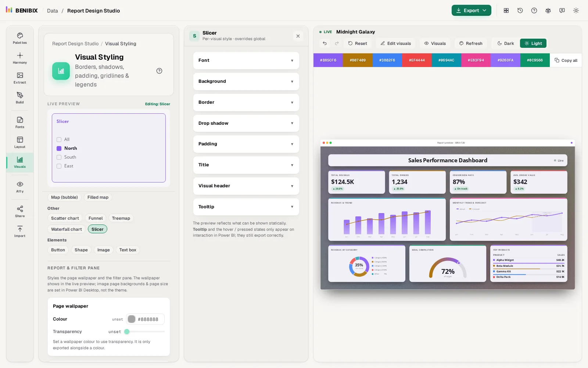Open the history clock icon in header
This screenshot has width=588, height=368.
click(520, 11)
